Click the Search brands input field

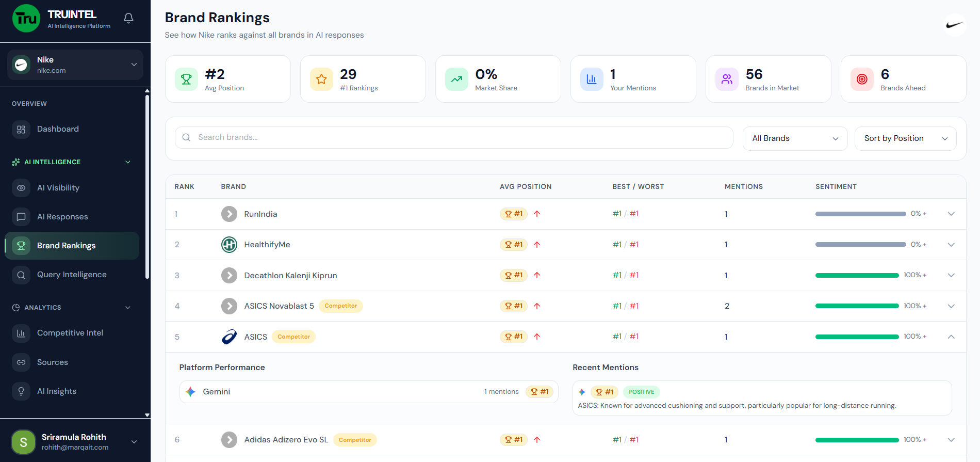(x=454, y=138)
